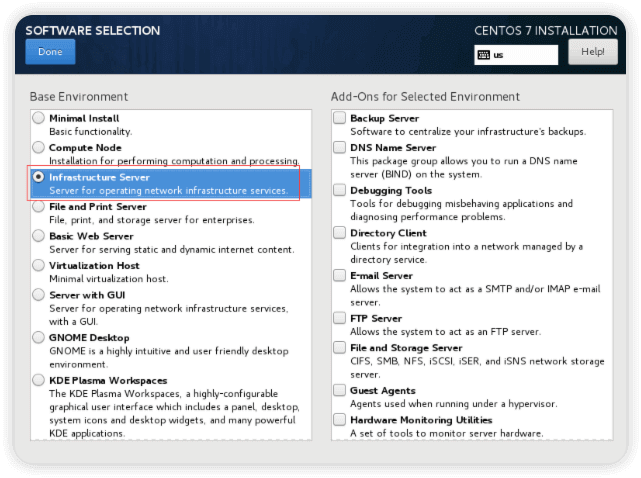Check the Backup Server add-on

point(339,118)
